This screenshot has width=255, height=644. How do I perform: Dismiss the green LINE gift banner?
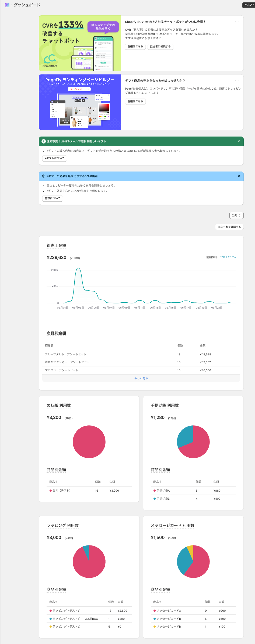[x=239, y=141]
